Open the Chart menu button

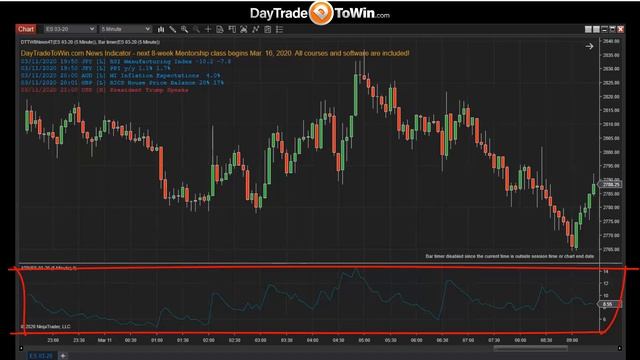(x=26, y=29)
